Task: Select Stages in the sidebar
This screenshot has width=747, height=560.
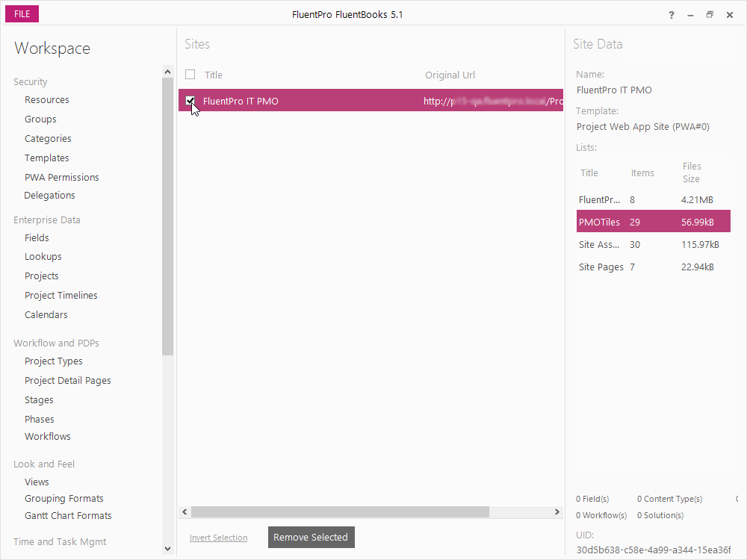Action: [x=39, y=400]
